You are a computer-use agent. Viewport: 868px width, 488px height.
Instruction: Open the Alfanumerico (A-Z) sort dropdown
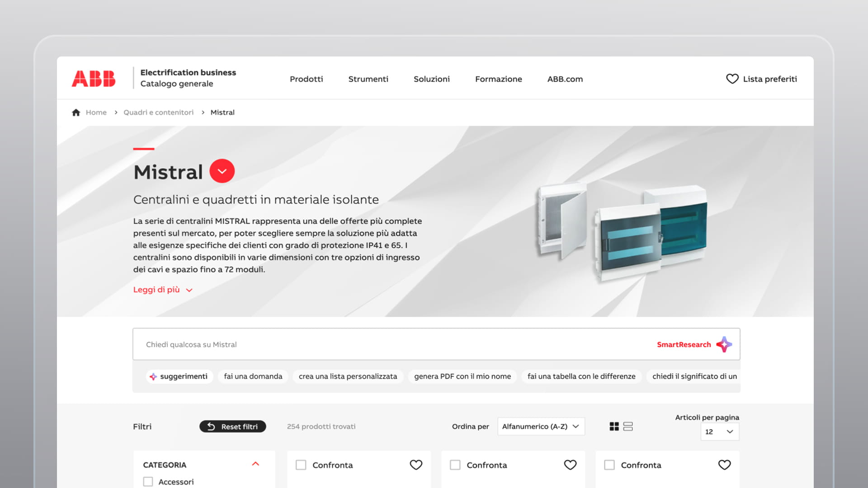point(541,426)
